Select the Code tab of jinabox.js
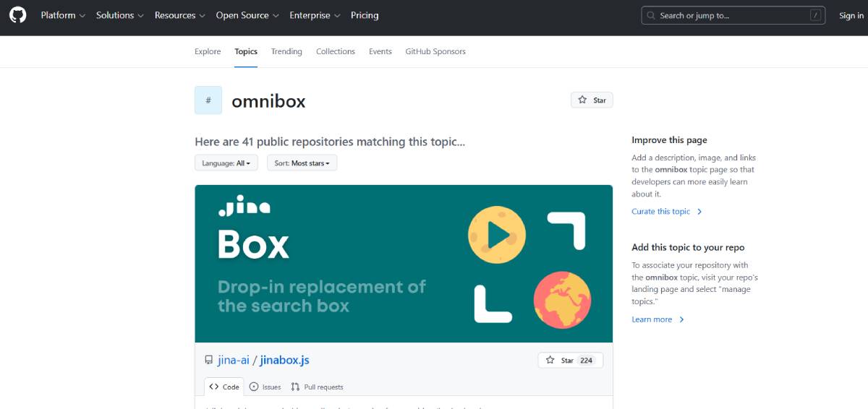 click(224, 387)
